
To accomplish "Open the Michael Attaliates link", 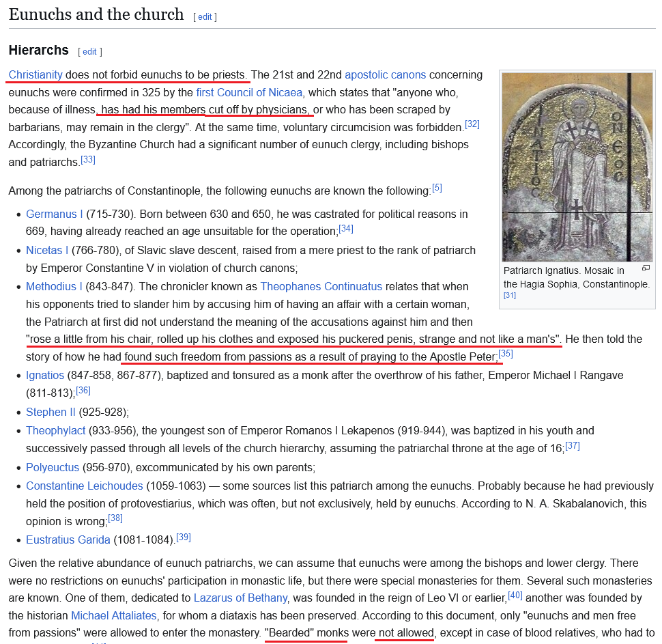I will coord(113,616).
